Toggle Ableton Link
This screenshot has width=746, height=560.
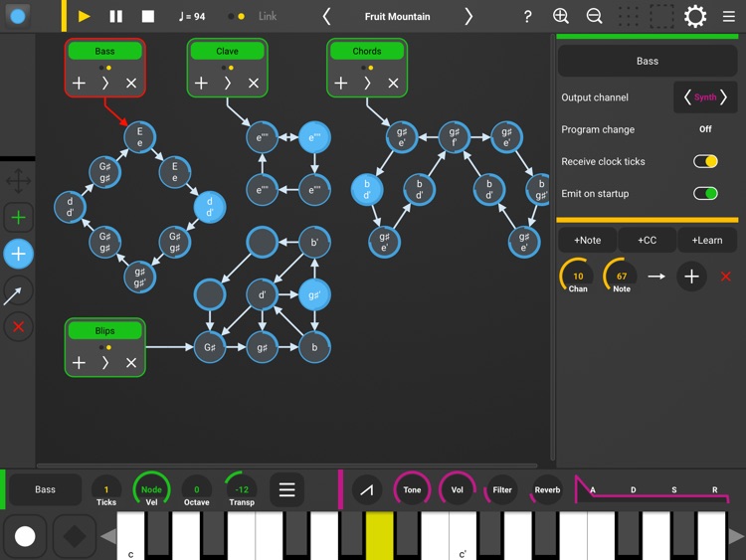pyautogui.click(x=268, y=16)
